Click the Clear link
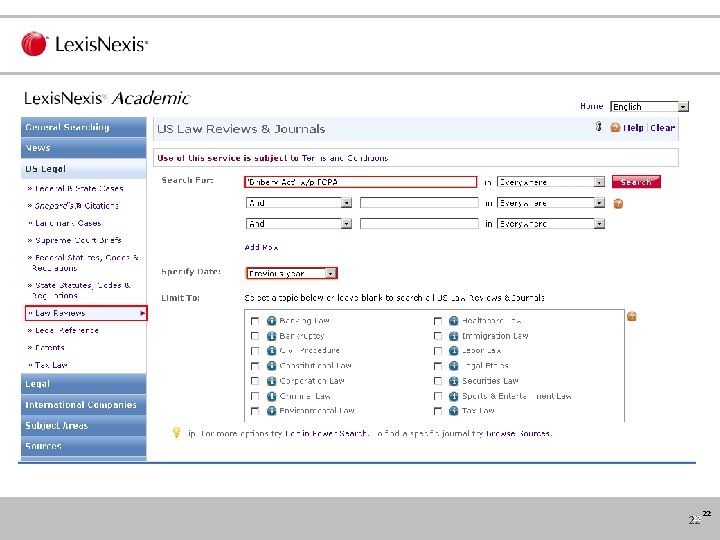Screen dimensions: 720x540 (x=662, y=128)
